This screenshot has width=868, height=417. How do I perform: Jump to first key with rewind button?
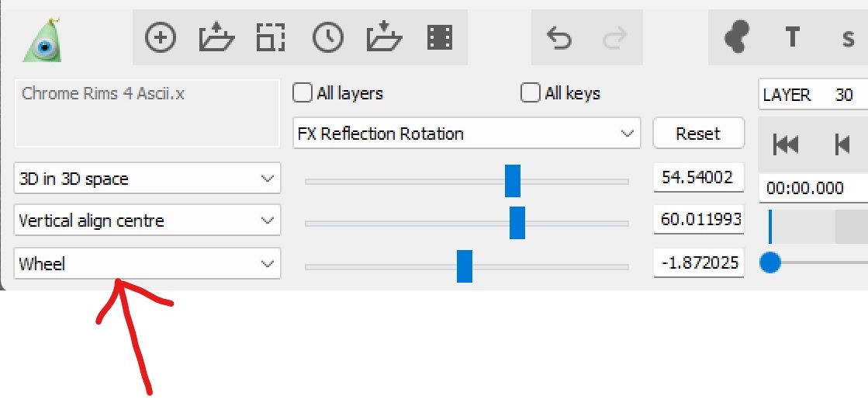(x=786, y=144)
